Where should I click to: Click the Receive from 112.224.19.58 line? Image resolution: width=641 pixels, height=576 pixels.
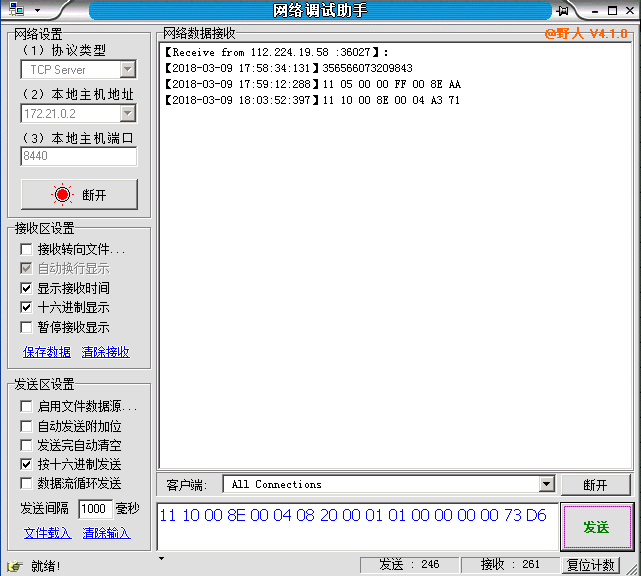277,52
